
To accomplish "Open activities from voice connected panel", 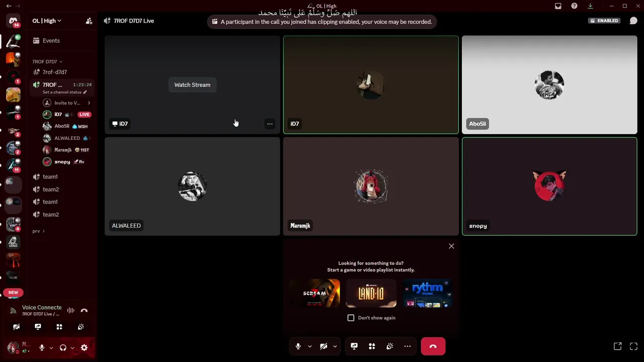I will click(59, 327).
